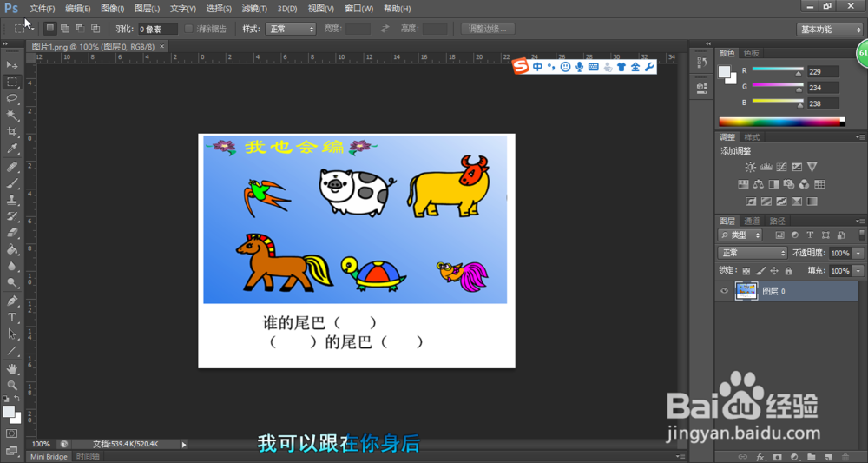Switch to the 样式 styles panel tab
The width and height of the screenshot is (868, 463).
click(x=752, y=137)
